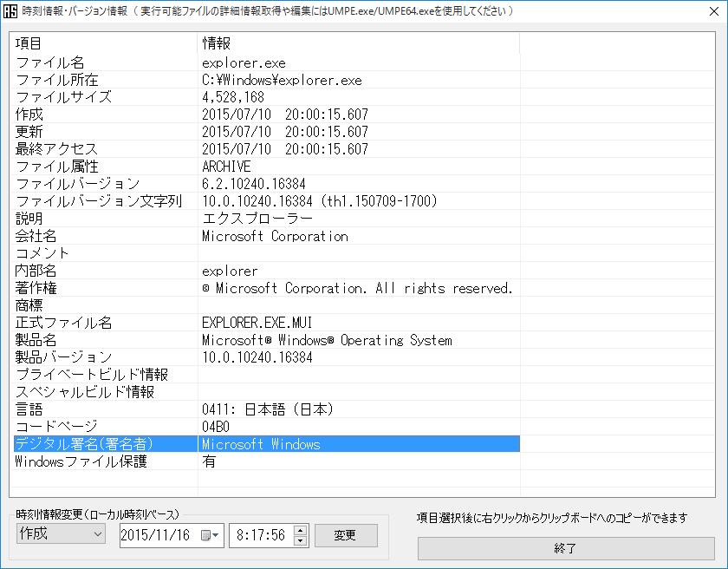This screenshot has height=569, width=728.
Task: Increase the time using the up spinner
Action: coord(301,530)
